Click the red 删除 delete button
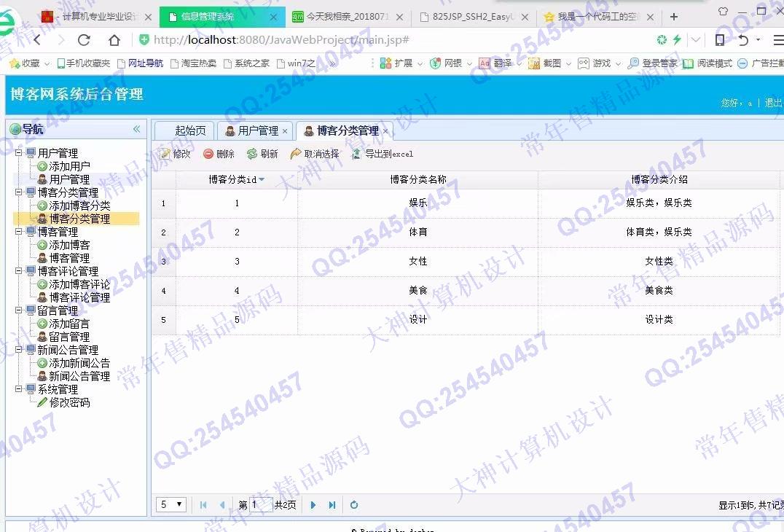This screenshot has width=784, height=532. pos(219,154)
